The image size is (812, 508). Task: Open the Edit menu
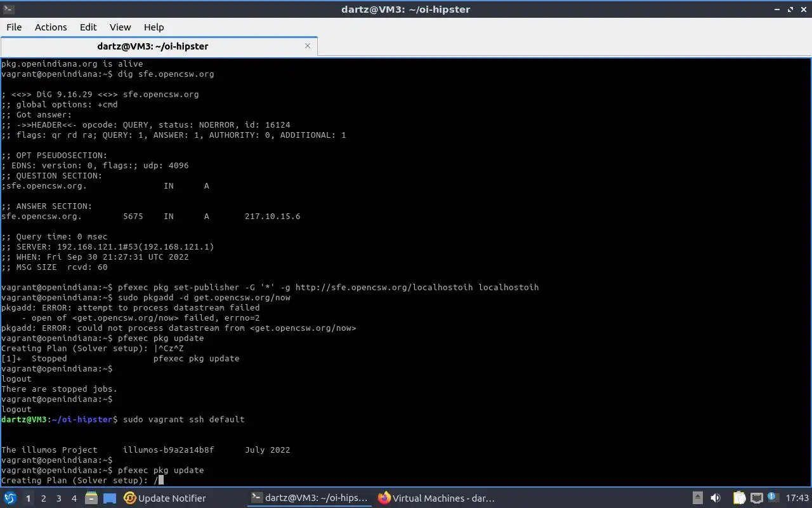click(88, 27)
